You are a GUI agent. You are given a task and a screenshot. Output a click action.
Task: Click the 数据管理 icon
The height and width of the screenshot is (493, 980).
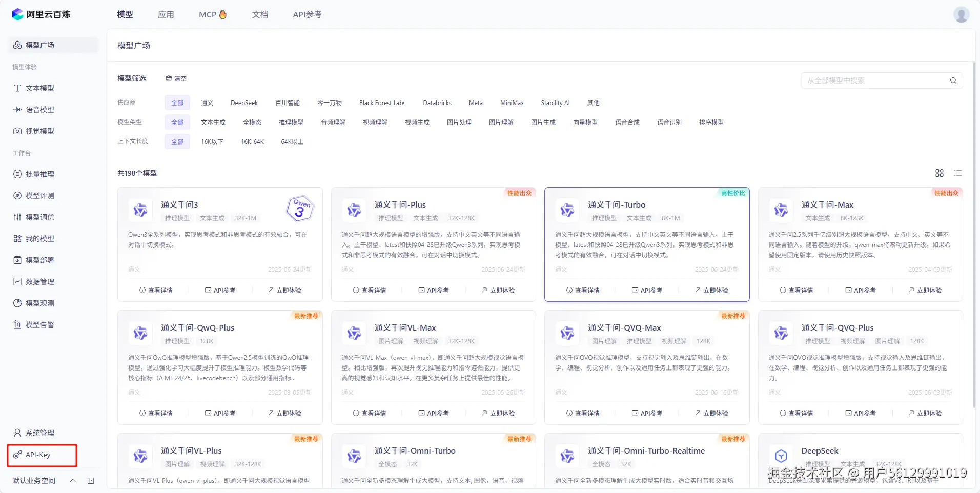pyautogui.click(x=17, y=282)
